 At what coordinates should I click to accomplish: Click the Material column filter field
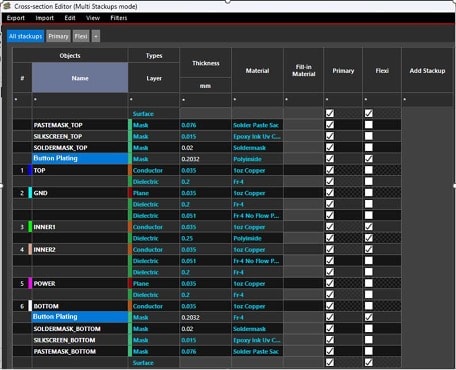pos(257,99)
